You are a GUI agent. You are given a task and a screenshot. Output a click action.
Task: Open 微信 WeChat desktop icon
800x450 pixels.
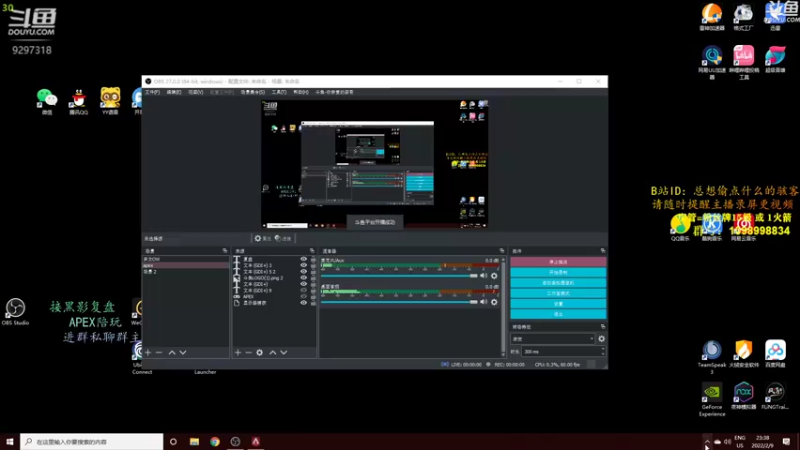pos(47,102)
